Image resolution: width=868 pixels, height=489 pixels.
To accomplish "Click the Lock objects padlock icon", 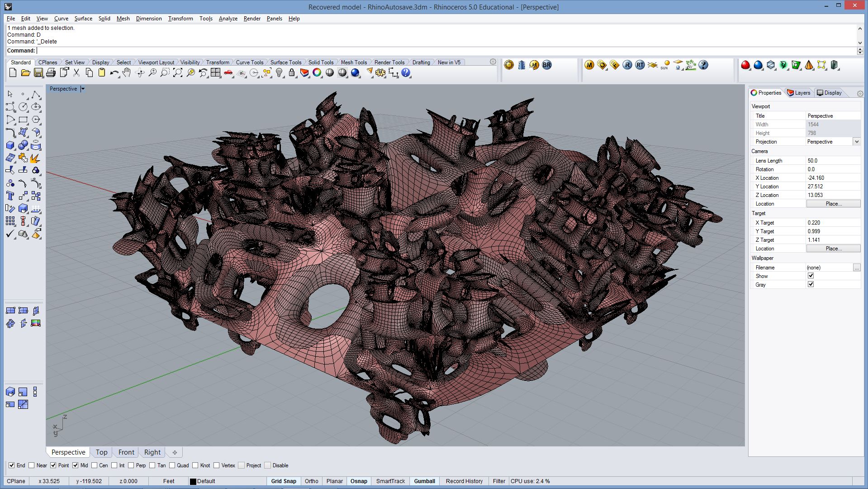I will pyautogui.click(x=292, y=73).
